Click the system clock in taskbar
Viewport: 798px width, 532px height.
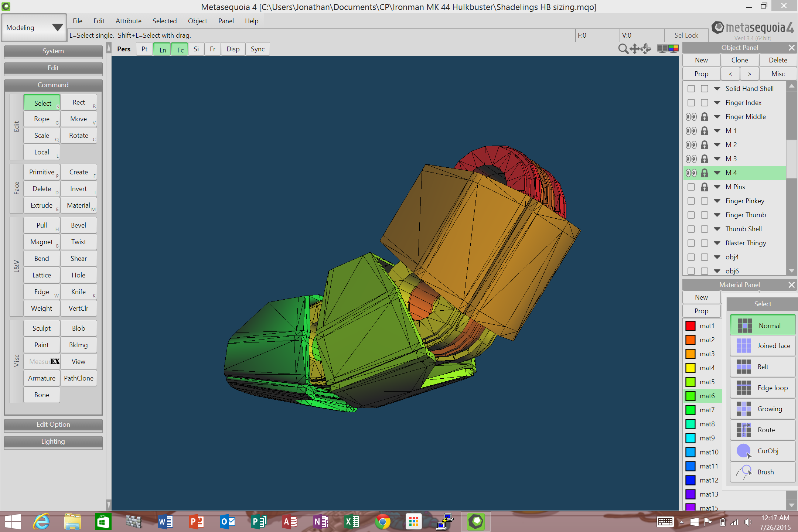point(775,522)
